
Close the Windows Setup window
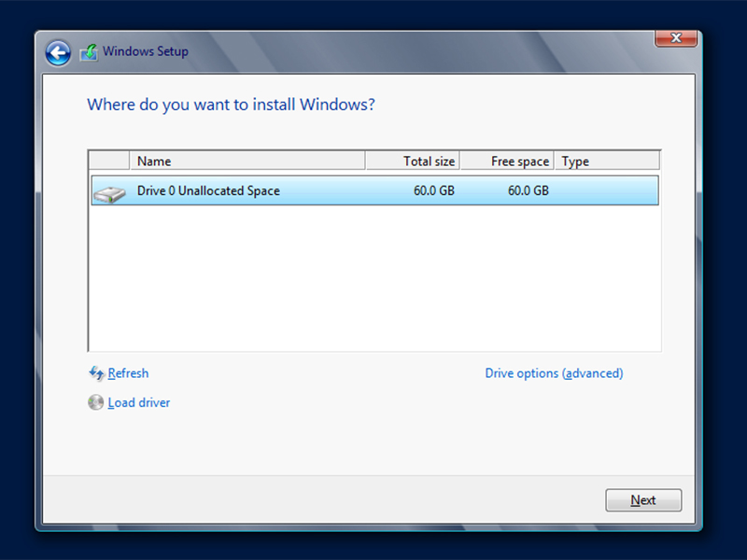click(x=676, y=38)
